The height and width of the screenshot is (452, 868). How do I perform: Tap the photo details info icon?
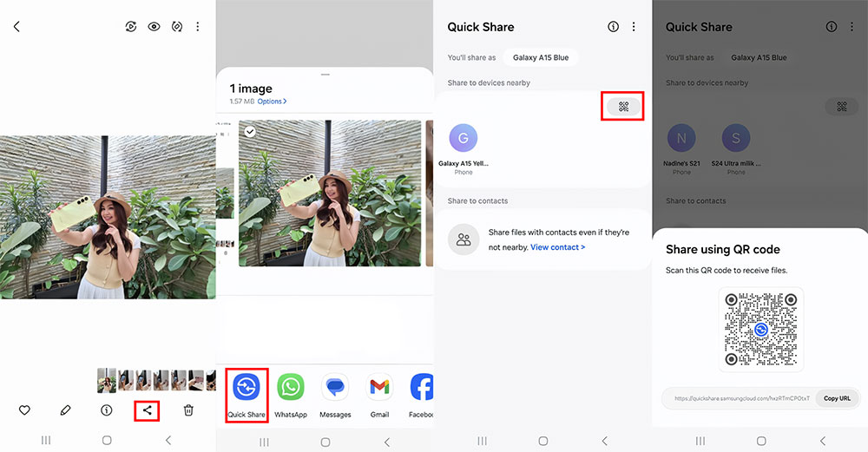[x=107, y=410]
